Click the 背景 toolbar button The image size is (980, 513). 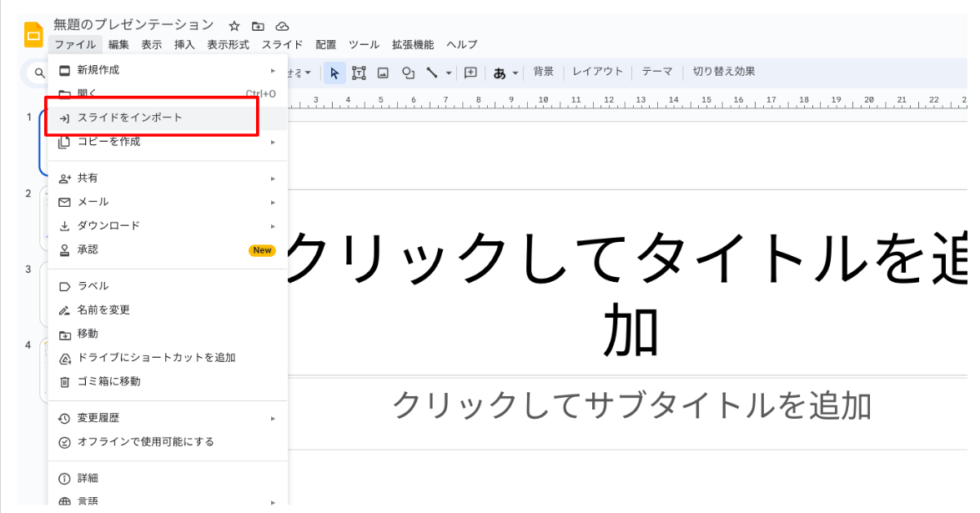pos(543,72)
